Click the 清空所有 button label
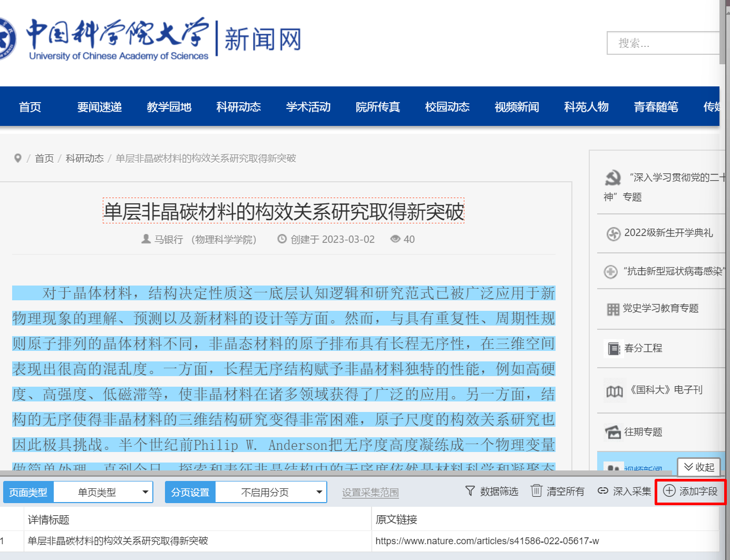The height and width of the screenshot is (560, 730). pos(566,492)
